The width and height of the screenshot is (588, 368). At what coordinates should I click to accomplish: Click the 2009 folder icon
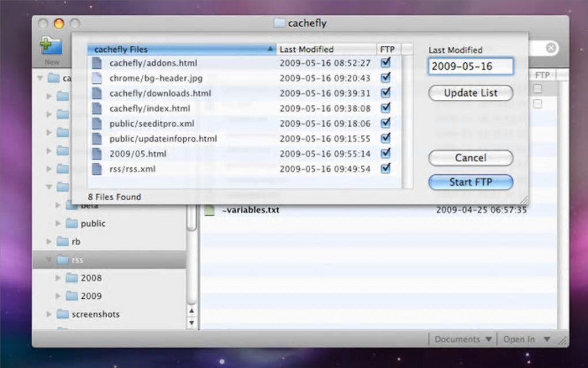[71, 296]
